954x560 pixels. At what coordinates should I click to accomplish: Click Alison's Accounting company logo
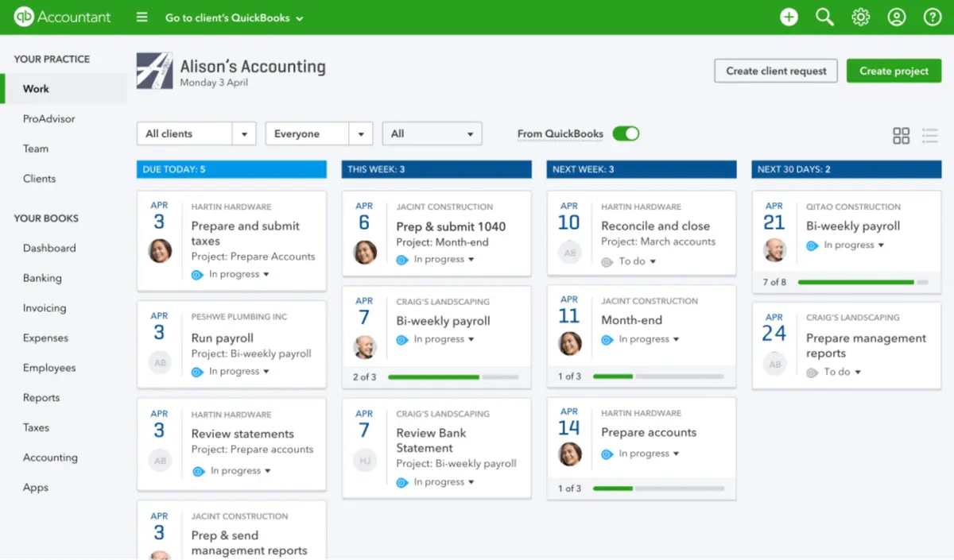pos(153,70)
